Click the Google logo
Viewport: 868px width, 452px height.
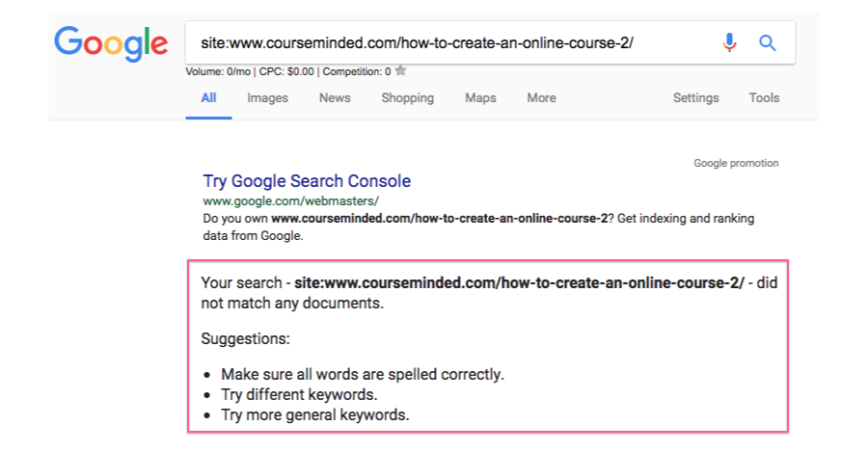111,43
